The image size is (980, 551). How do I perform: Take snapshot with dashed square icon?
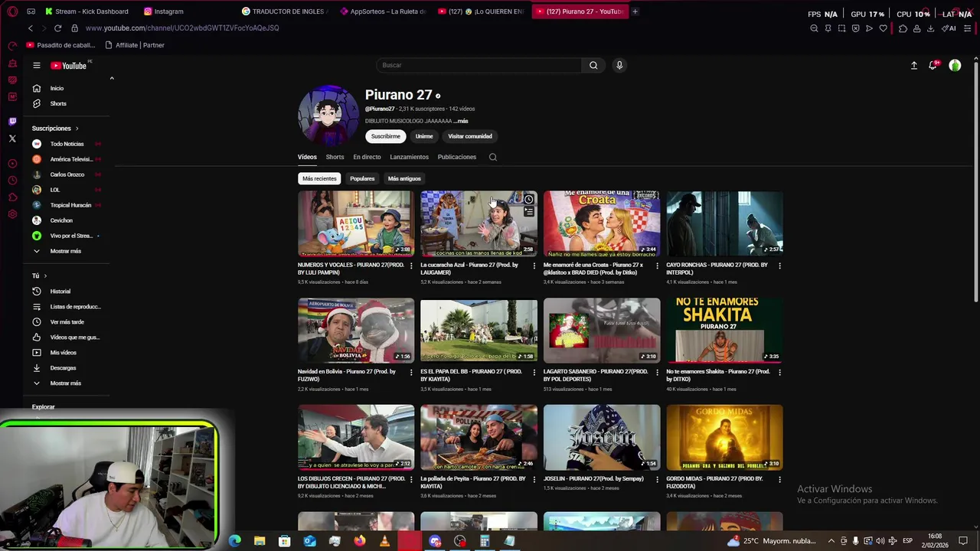click(841, 28)
